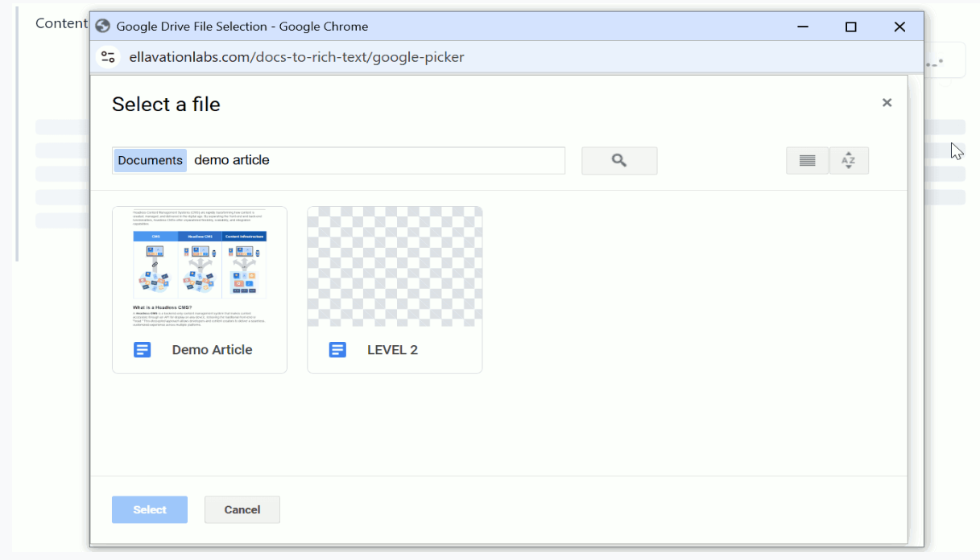
Task: Select the Demo Article file name
Action: pyautogui.click(x=212, y=350)
